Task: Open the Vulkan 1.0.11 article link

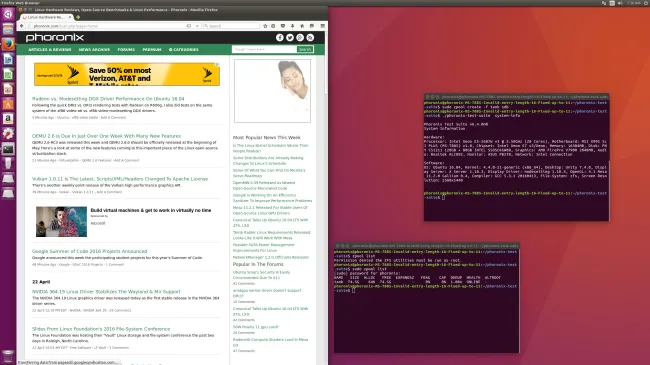Action: tap(120, 179)
